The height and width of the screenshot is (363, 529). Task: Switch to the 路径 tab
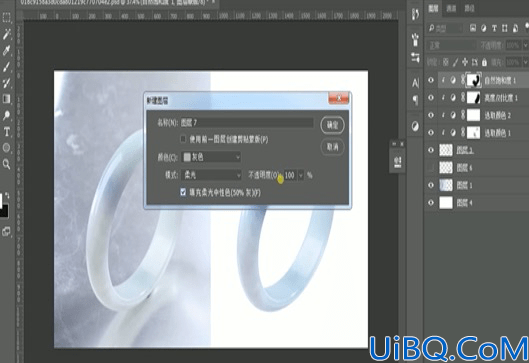click(x=469, y=9)
